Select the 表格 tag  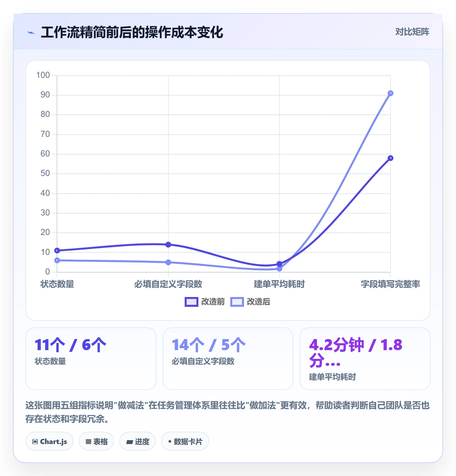[96, 441]
